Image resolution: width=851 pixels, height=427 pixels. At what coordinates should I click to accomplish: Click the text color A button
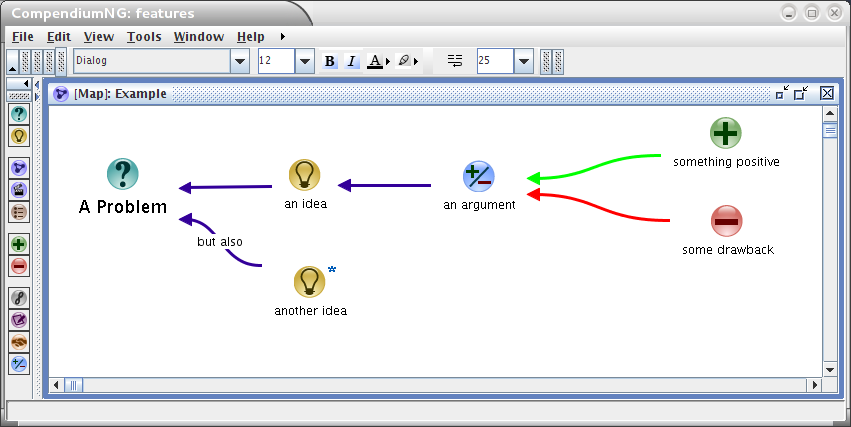click(375, 61)
